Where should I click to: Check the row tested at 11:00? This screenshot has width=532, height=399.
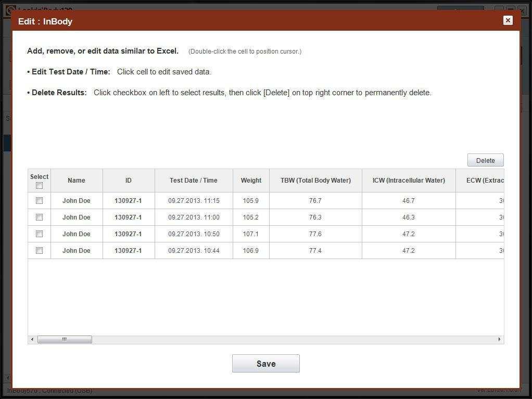[x=40, y=217]
